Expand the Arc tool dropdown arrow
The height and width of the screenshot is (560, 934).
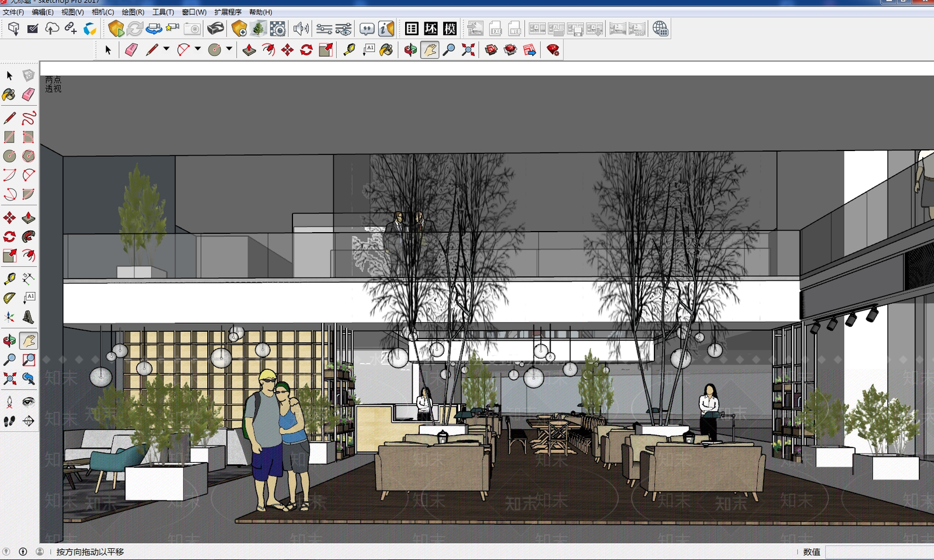pos(198,49)
